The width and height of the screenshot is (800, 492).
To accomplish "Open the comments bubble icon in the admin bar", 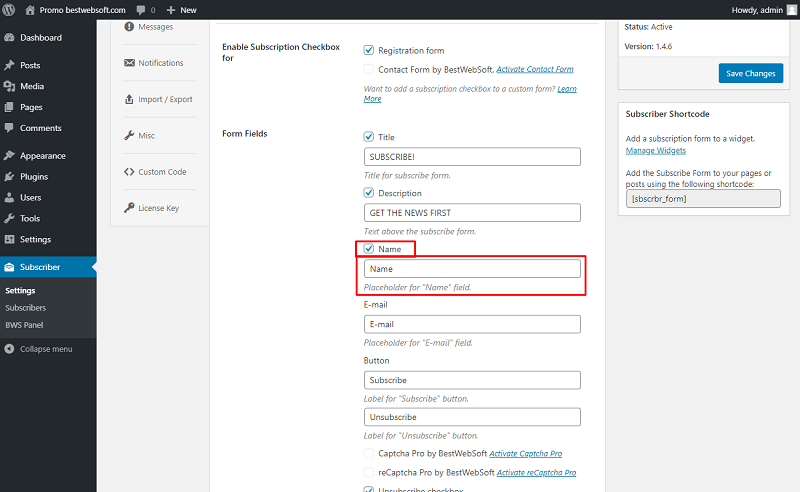I will tap(141, 10).
